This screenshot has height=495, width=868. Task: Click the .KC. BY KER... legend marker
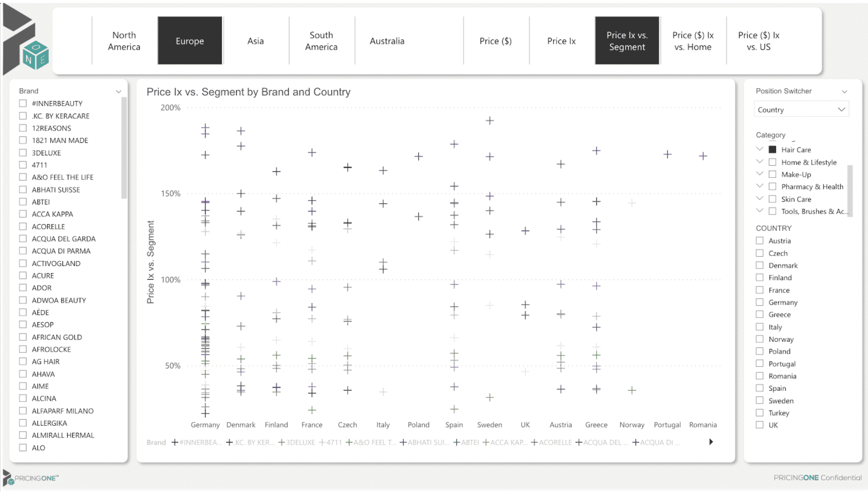(x=229, y=442)
